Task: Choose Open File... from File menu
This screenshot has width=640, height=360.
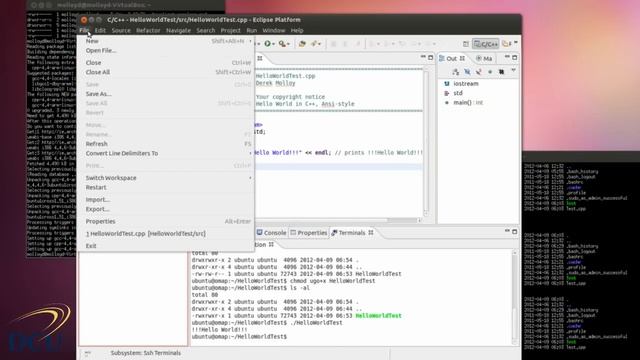Action: pyautogui.click(x=166, y=50)
